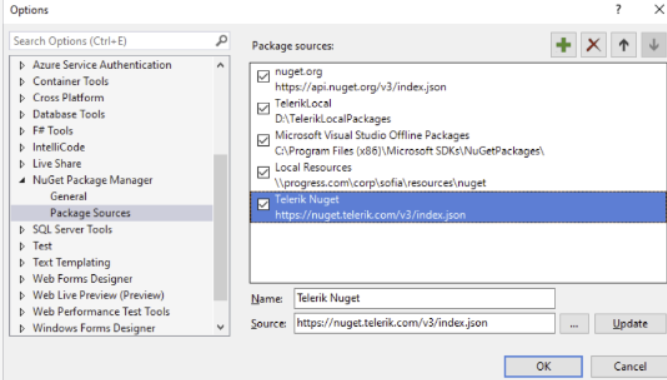The image size is (667, 380).
Task: Expand the Azure Service Authentication node
Action: pos(22,65)
